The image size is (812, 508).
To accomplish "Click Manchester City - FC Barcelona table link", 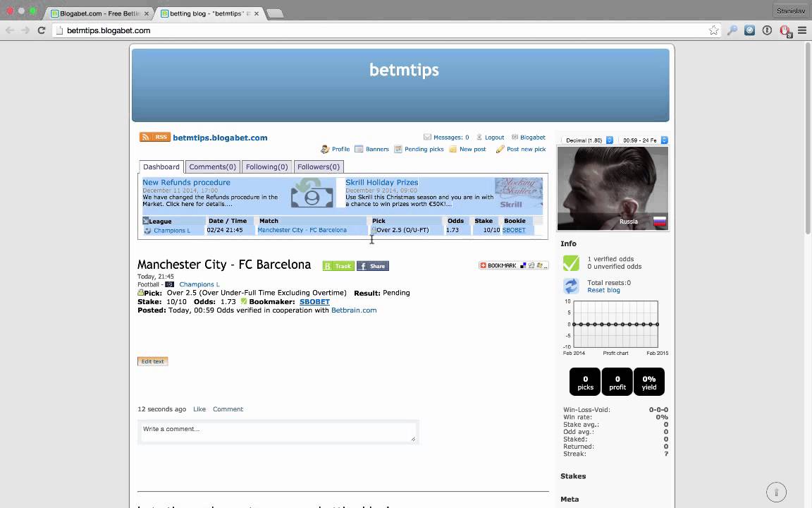I will coord(302,230).
